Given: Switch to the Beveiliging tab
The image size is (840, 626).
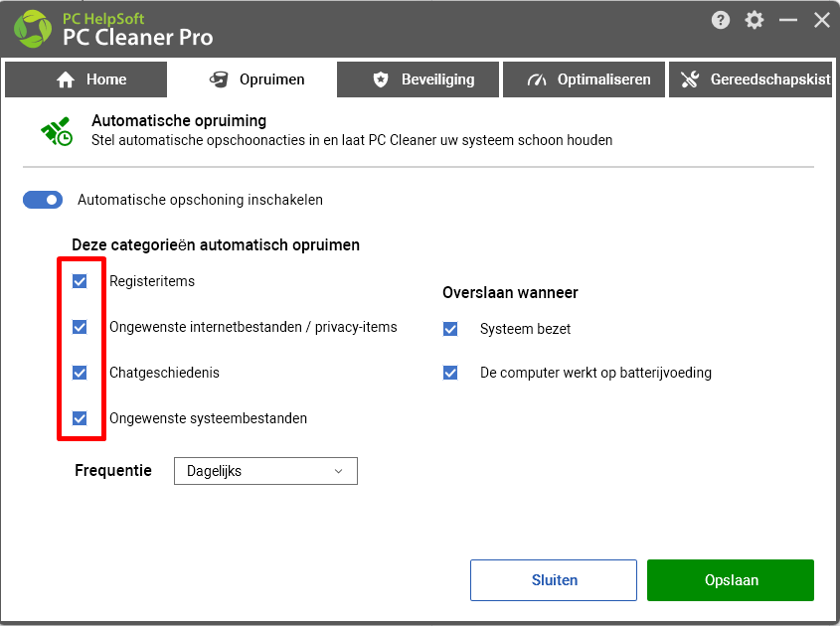Looking at the screenshot, I should [x=418, y=79].
